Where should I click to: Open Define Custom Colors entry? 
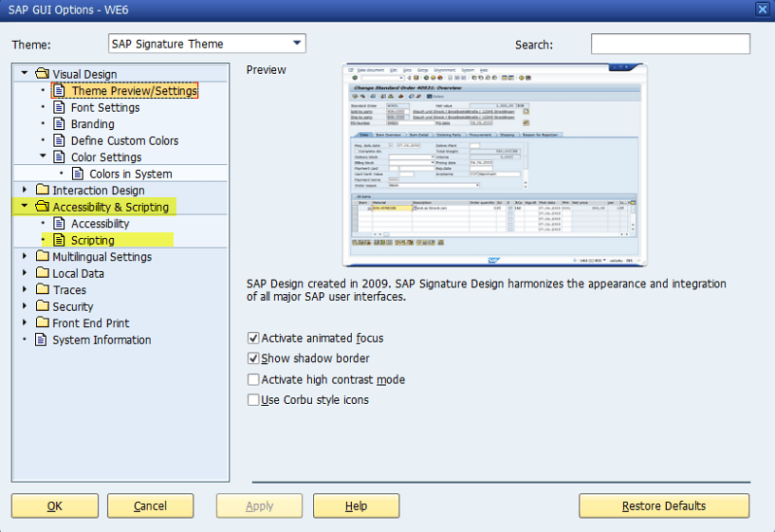click(x=124, y=140)
